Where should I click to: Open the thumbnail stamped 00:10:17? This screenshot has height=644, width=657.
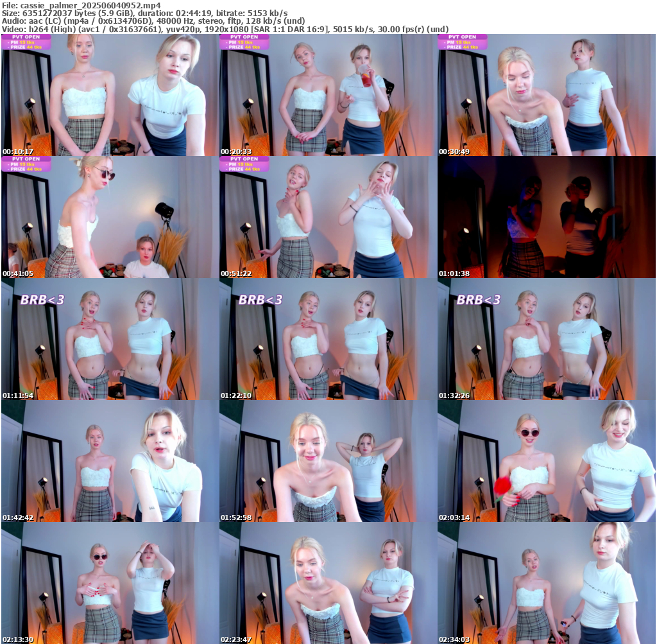[x=110, y=95]
